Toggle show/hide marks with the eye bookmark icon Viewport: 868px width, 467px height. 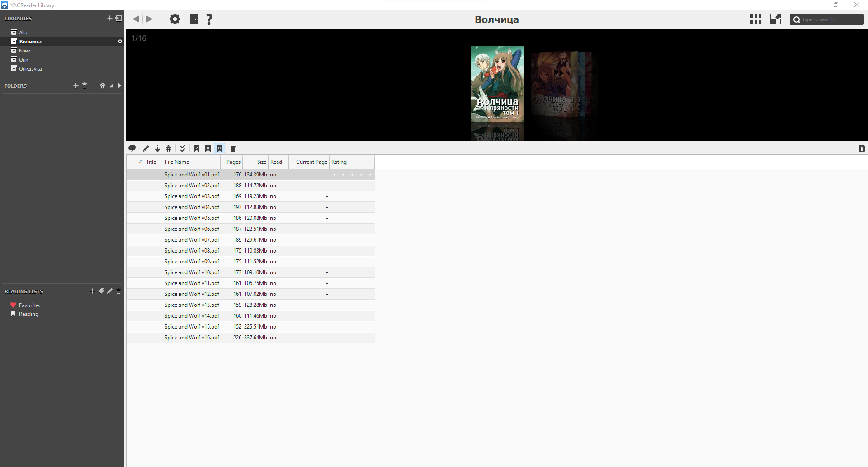point(220,148)
